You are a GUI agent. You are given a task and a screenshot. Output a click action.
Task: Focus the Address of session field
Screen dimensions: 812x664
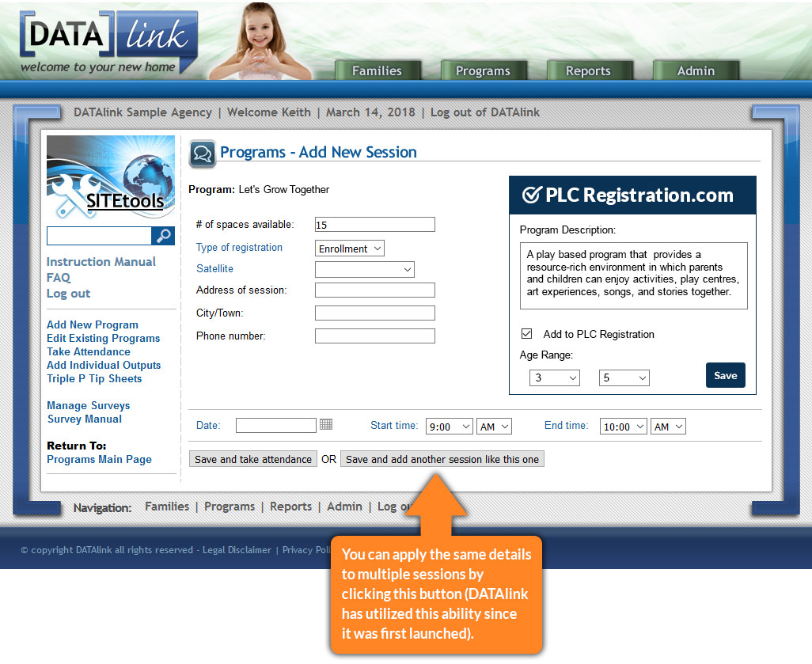point(374,290)
